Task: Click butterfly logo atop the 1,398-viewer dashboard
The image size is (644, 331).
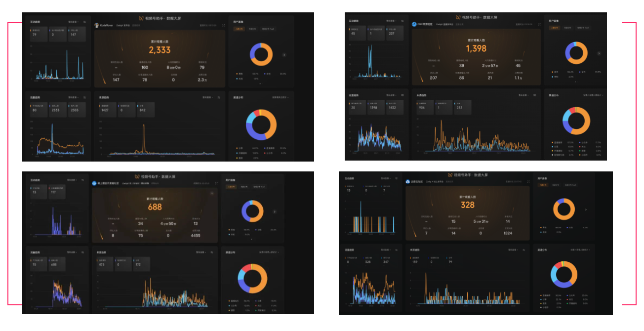Action: click(458, 18)
